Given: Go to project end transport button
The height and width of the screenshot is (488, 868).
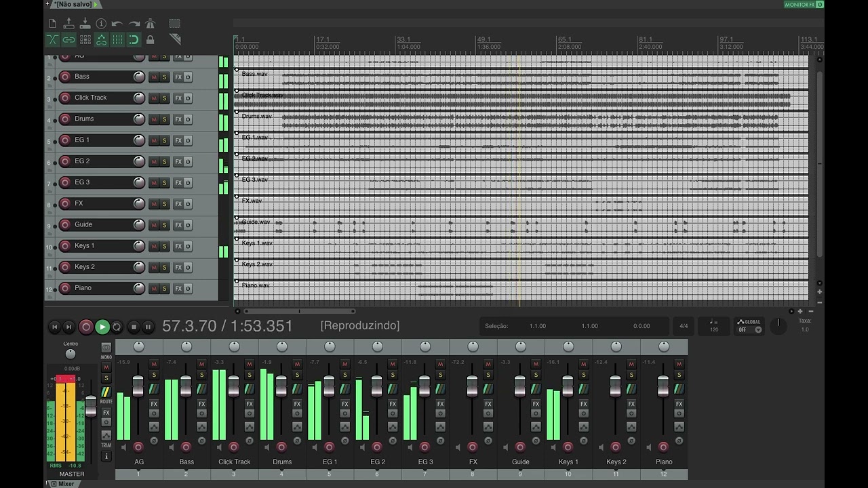Looking at the screenshot, I should pyautogui.click(x=68, y=327).
